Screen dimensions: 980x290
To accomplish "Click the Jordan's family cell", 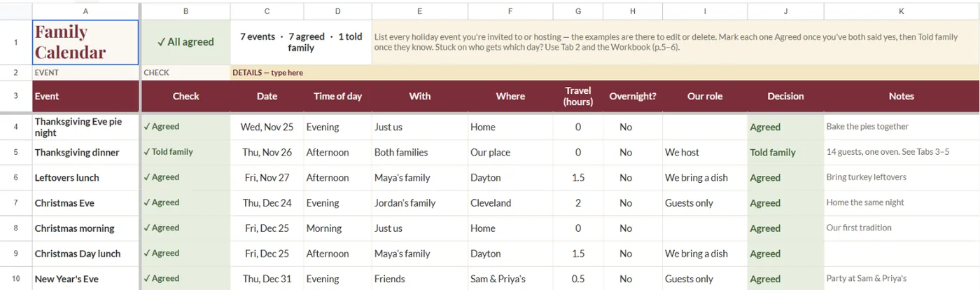I will click(x=419, y=202).
